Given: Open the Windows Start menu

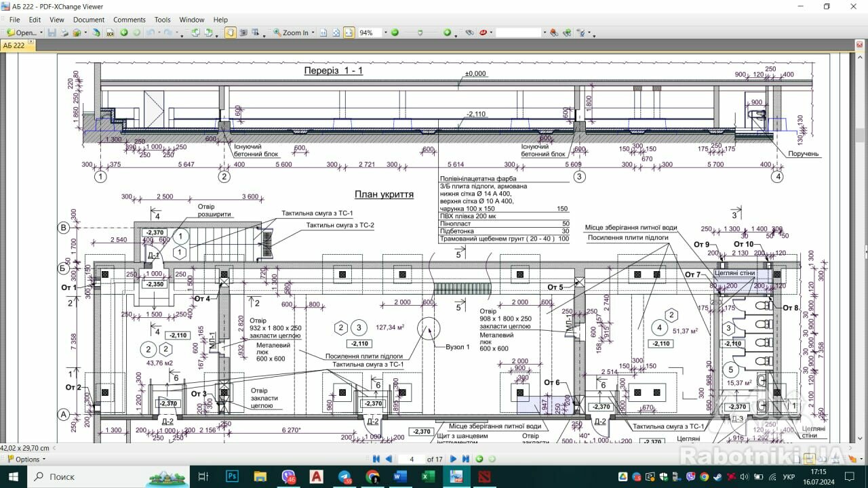Looking at the screenshot, I should [14, 476].
